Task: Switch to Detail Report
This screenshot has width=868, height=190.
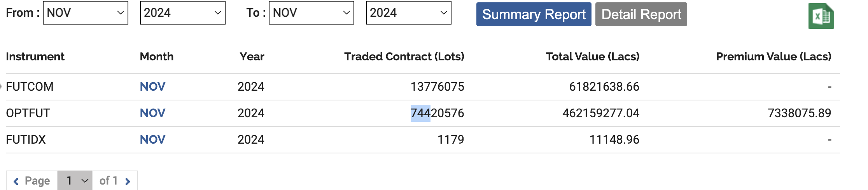Action: coord(641,14)
